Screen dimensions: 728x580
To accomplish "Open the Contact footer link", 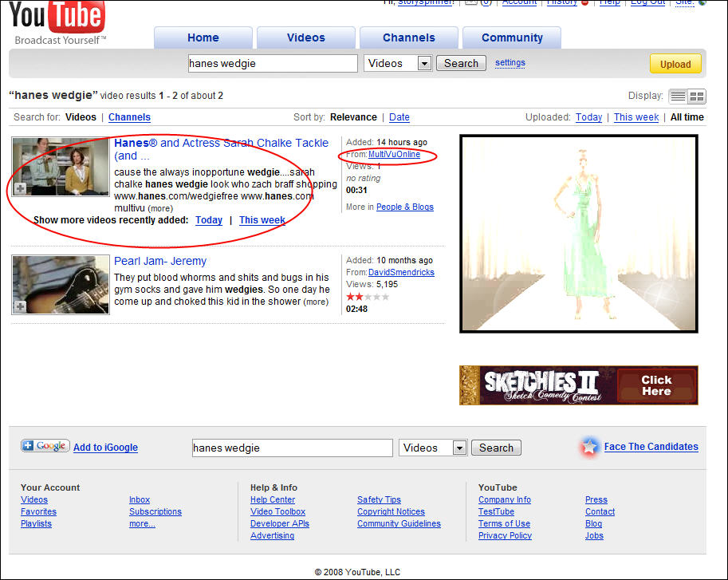I will tap(600, 511).
